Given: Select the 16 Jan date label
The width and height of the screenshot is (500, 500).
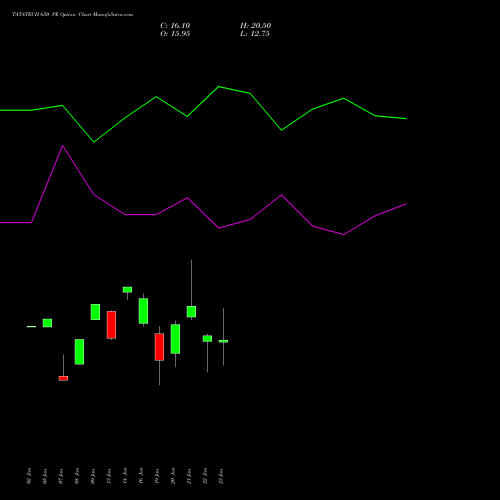Looking at the screenshot, I should [141, 476].
